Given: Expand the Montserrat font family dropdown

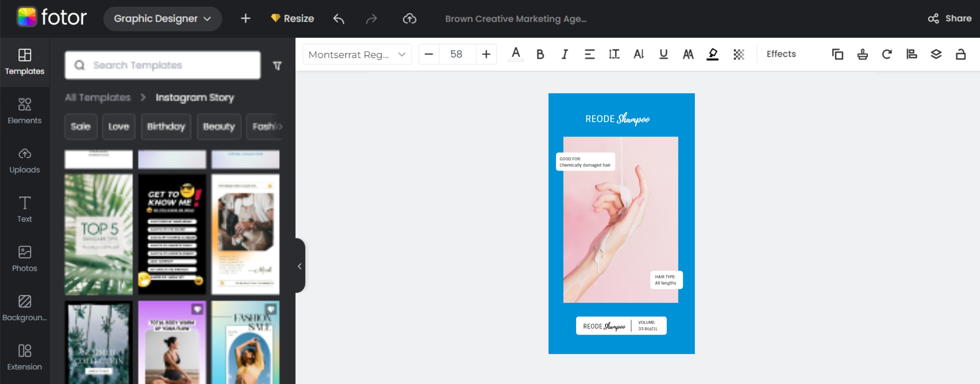Looking at the screenshot, I should [357, 54].
